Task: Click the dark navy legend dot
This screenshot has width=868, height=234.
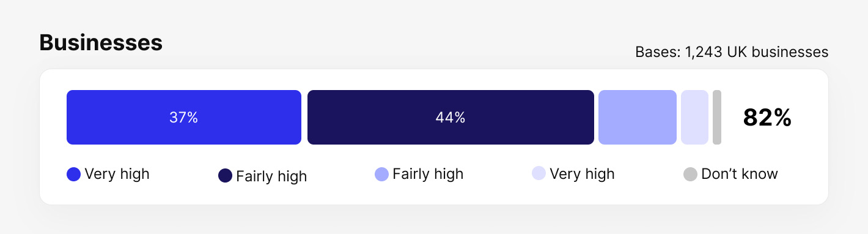Action: (225, 176)
